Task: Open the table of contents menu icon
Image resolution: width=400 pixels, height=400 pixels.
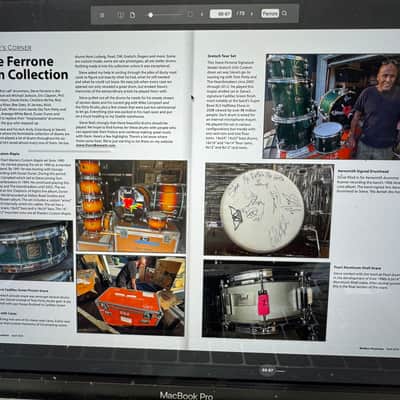Action: [x=102, y=15]
